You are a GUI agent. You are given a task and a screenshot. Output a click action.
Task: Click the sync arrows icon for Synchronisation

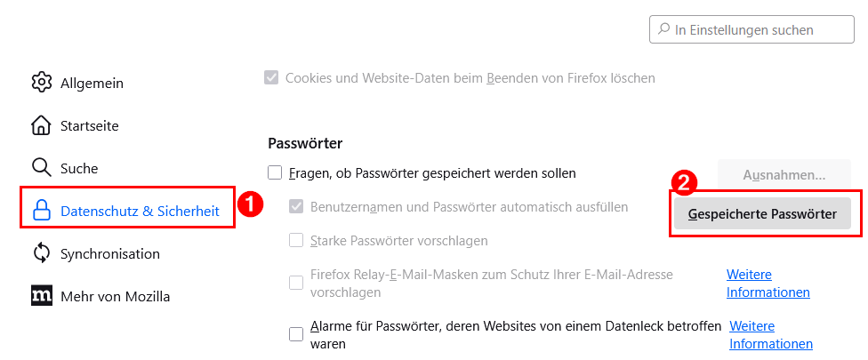(x=42, y=253)
